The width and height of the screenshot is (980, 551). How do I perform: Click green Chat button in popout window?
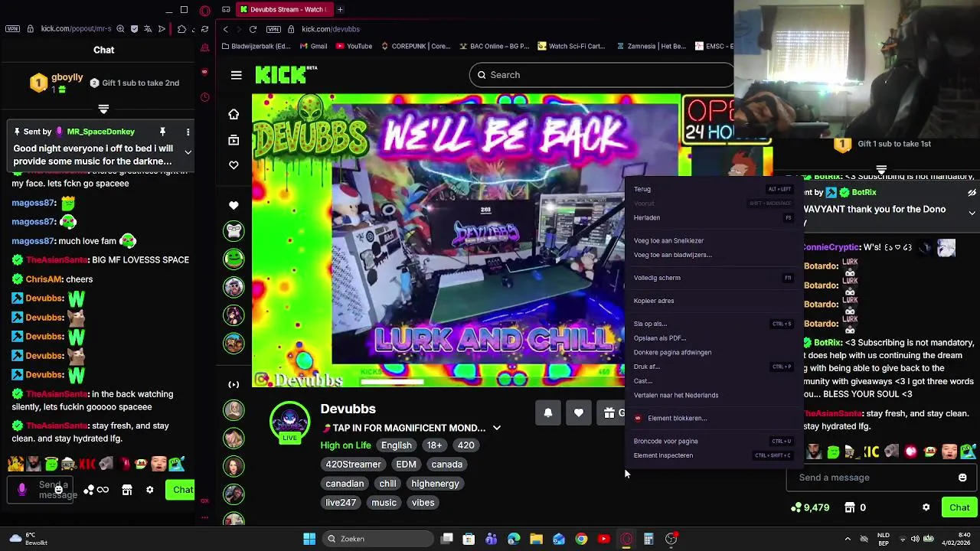181,490
